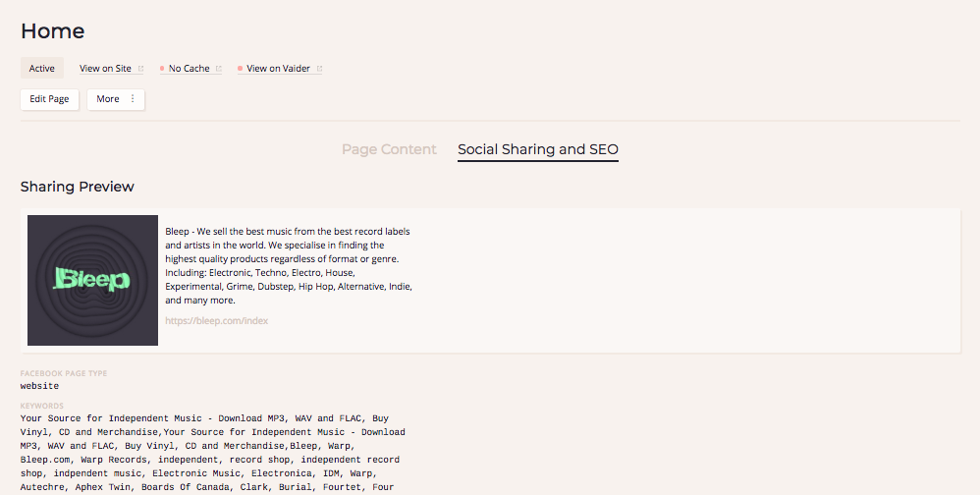This screenshot has width=980, height=495.
Task: Click the Sharing Preview section heading
Action: tap(77, 187)
